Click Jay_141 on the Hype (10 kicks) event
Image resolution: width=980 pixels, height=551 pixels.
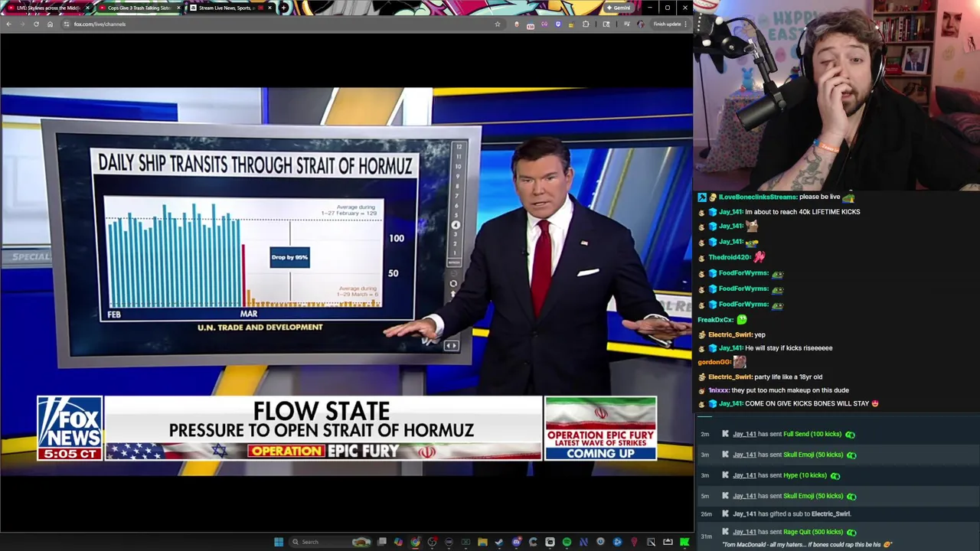(744, 475)
